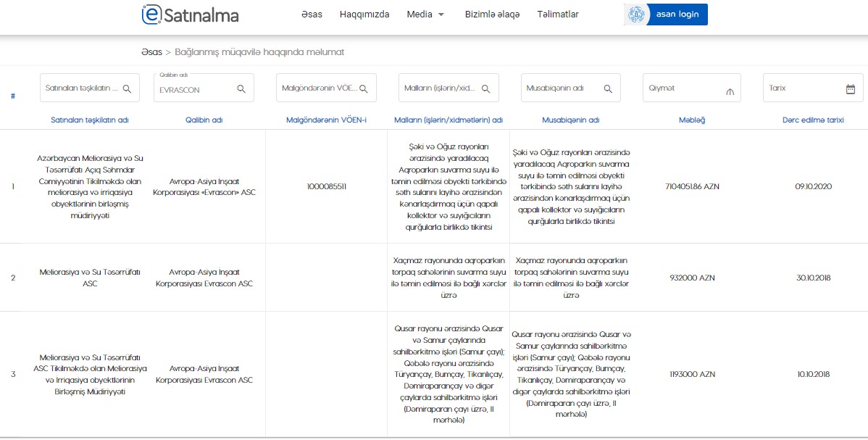Sort by the Musabiqənin adı column header
The image size is (868, 440).
pyautogui.click(x=571, y=120)
